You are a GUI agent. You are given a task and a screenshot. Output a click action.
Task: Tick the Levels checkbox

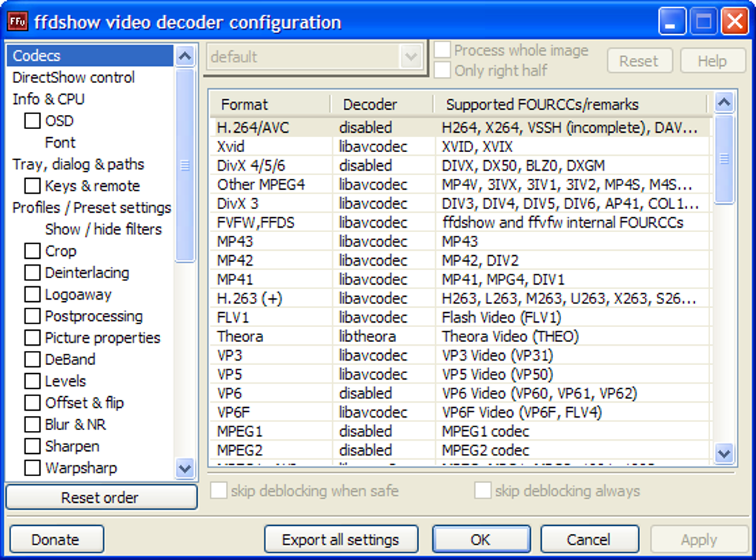click(x=33, y=381)
